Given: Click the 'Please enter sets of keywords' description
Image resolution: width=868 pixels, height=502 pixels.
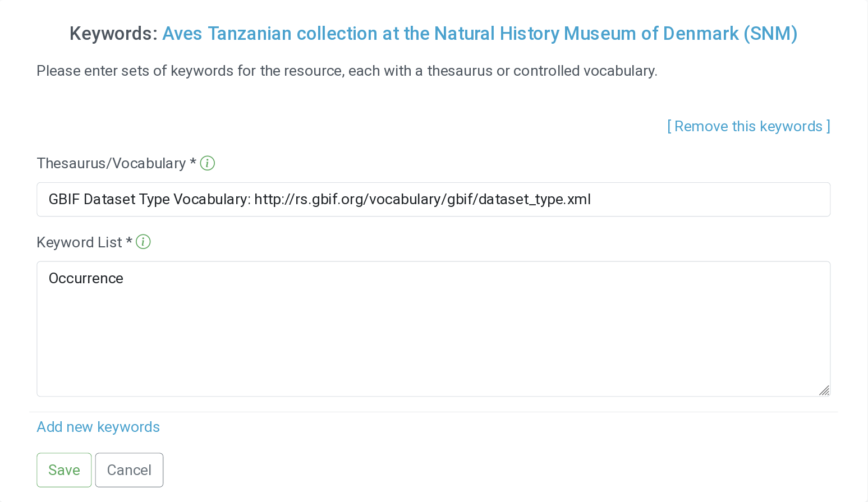Looking at the screenshot, I should 347,71.
